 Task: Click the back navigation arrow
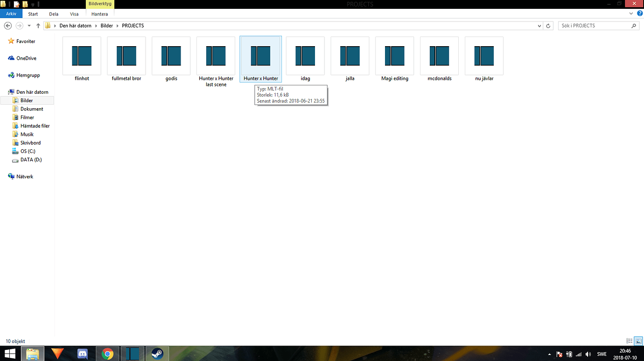[8, 25]
